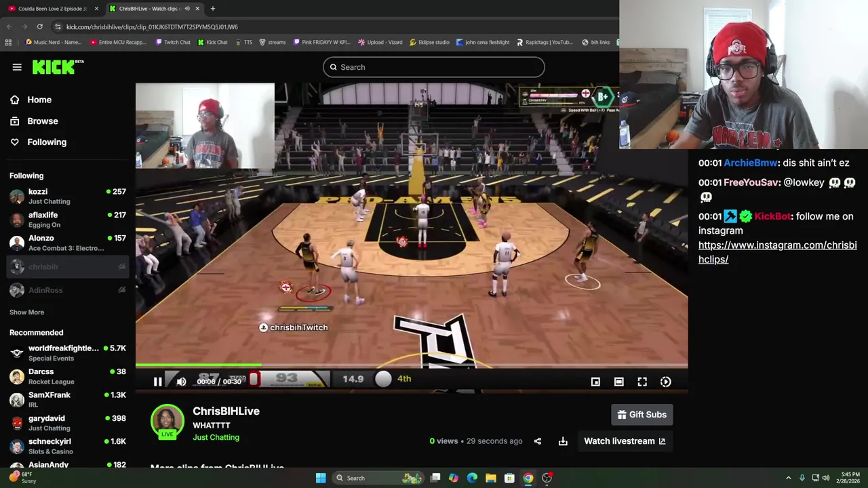Open Microsoft Edge from taskbar
This screenshot has width=868, height=488.
(472, 478)
